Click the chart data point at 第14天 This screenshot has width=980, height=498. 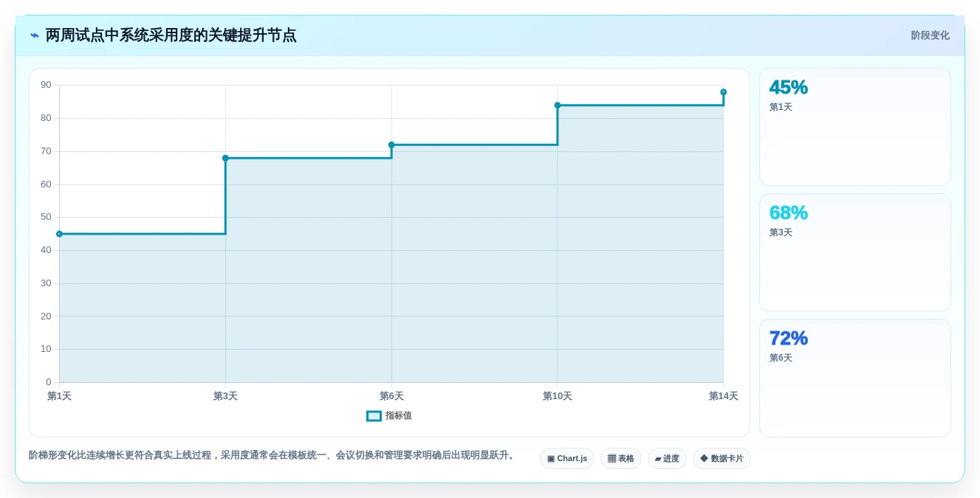724,92
